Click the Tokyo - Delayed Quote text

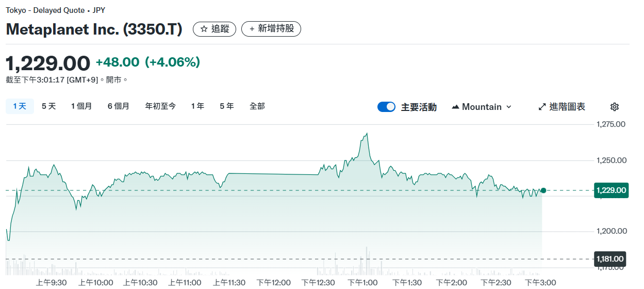(44, 10)
